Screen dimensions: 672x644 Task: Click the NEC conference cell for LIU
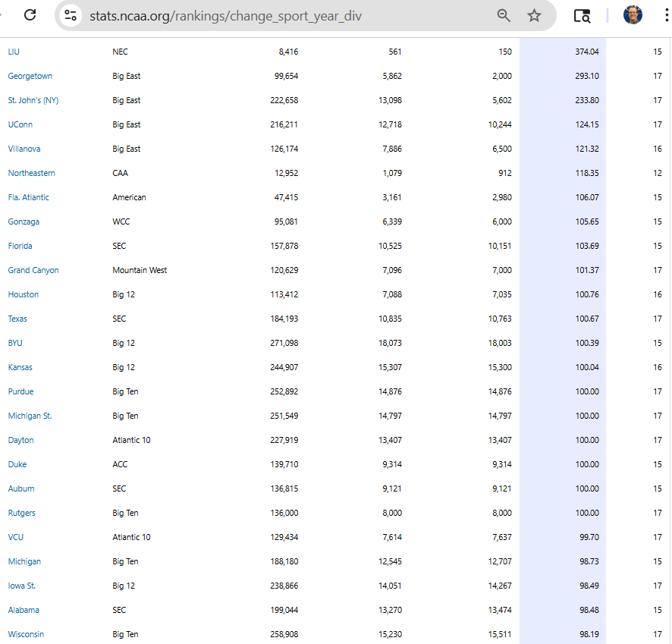[x=120, y=52]
